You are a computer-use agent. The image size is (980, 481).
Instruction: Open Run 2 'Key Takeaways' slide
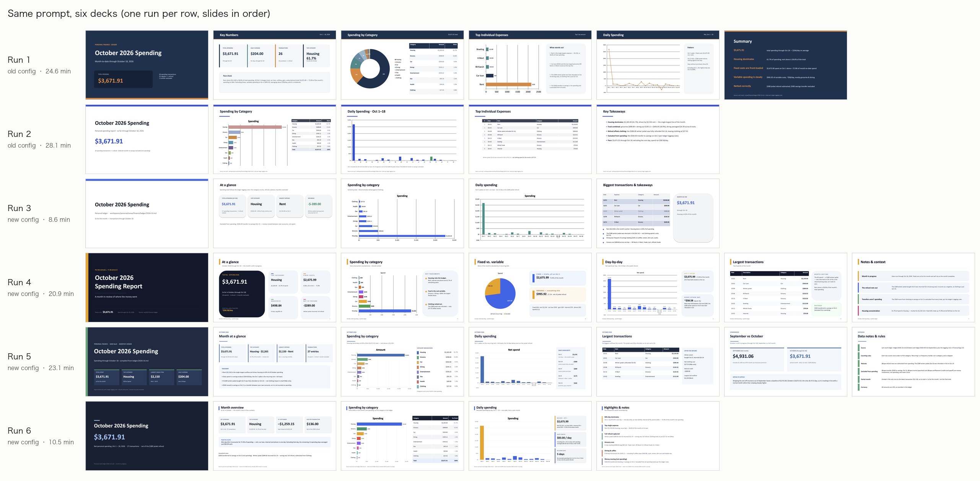[658, 139]
